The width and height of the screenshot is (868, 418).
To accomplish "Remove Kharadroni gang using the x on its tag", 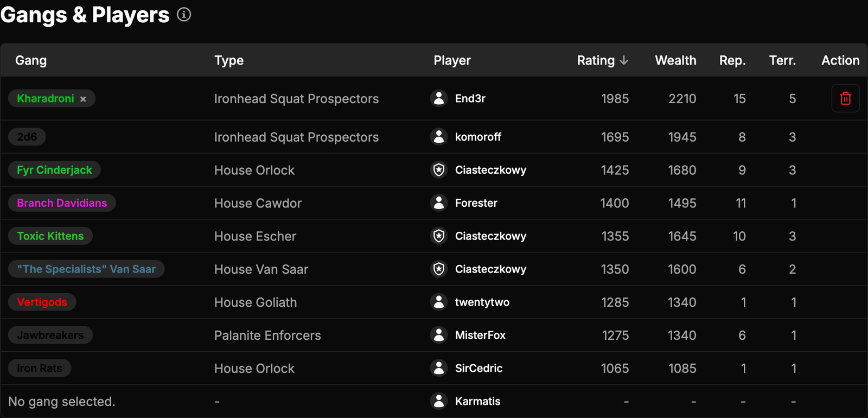I will point(83,99).
